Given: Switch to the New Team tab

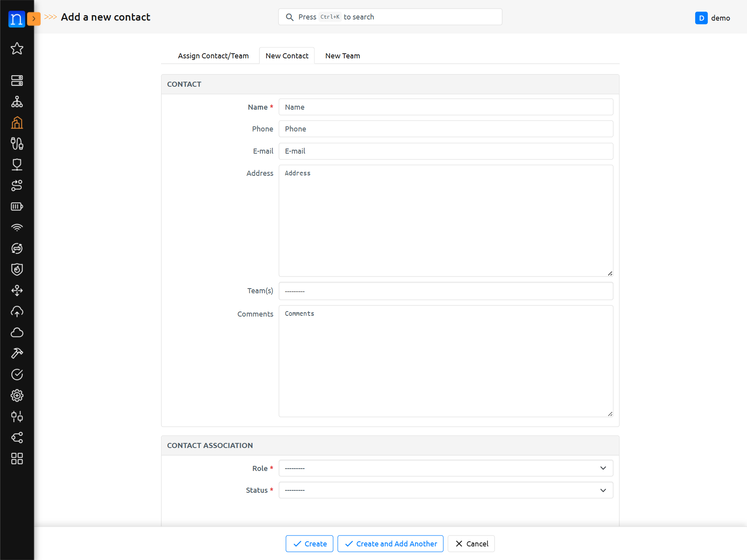Looking at the screenshot, I should 342,56.
